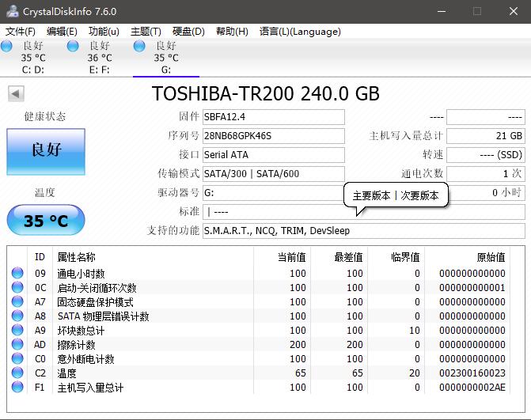This screenshot has width=531, height=420.
Task: Select the 主机写入量总计 attribute row
Action: (259, 387)
